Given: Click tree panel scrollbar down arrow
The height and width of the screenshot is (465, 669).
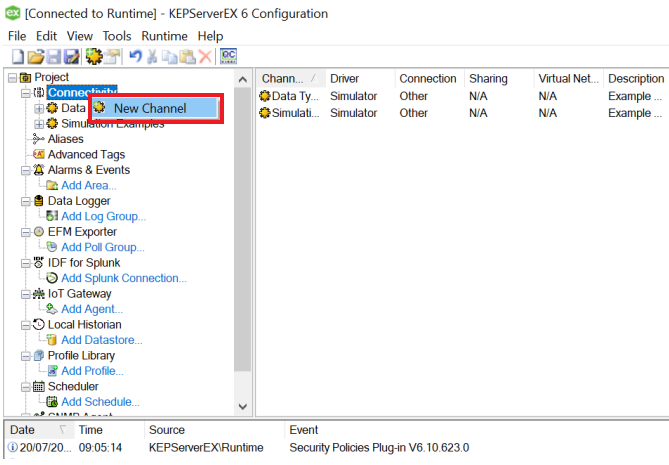Looking at the screenshot, I should [x=243, y=407].
